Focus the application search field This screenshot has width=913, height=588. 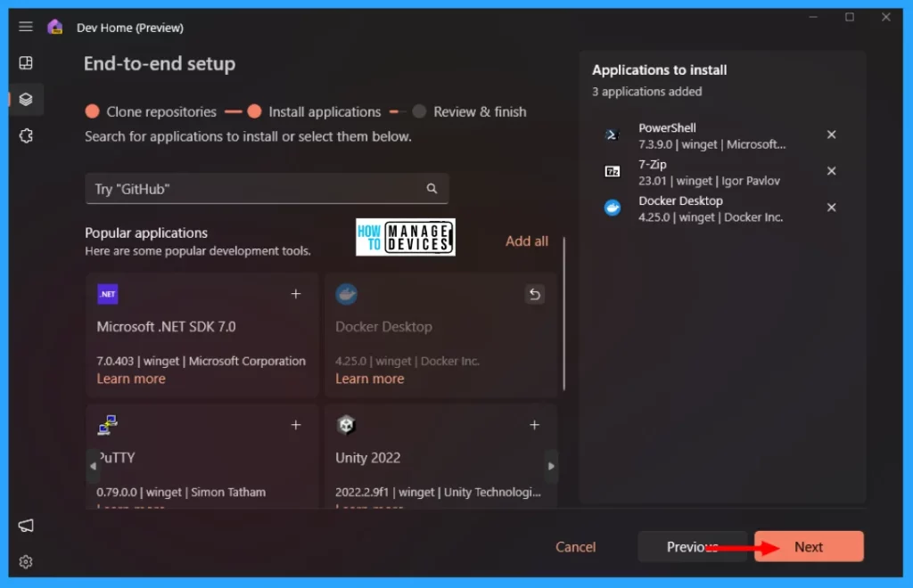254,189
